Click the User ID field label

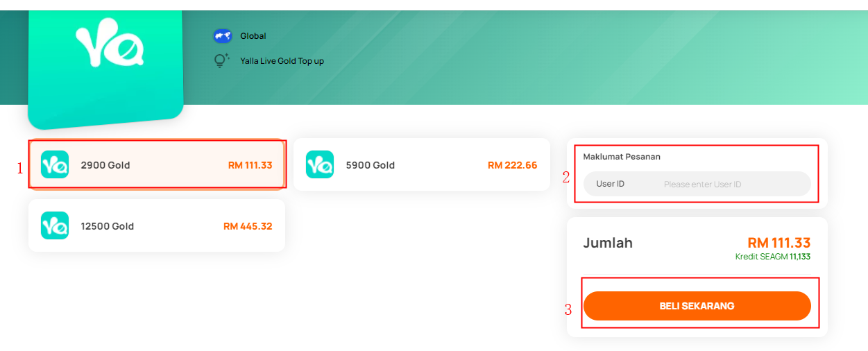[611, 184]
